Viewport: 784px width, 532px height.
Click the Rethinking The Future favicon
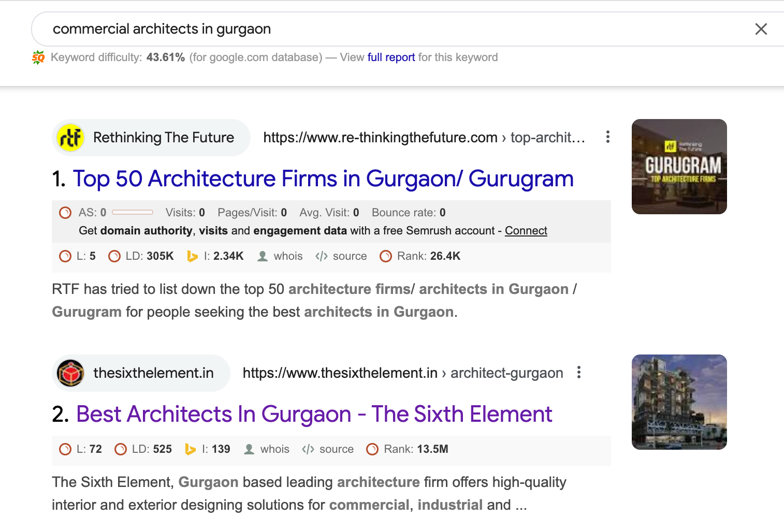point(70,138)
